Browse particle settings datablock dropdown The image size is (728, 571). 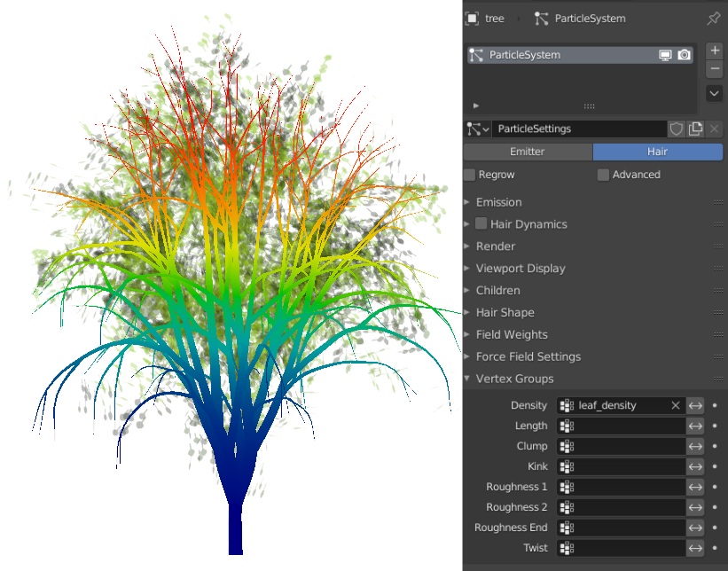coord(478,129)
